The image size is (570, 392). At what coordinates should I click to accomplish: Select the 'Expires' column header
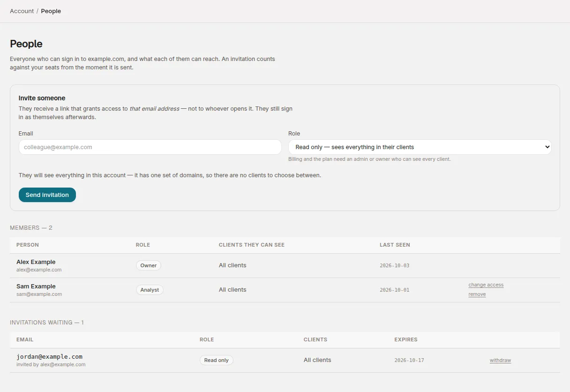pyautogui.click(x=406, y=339)
